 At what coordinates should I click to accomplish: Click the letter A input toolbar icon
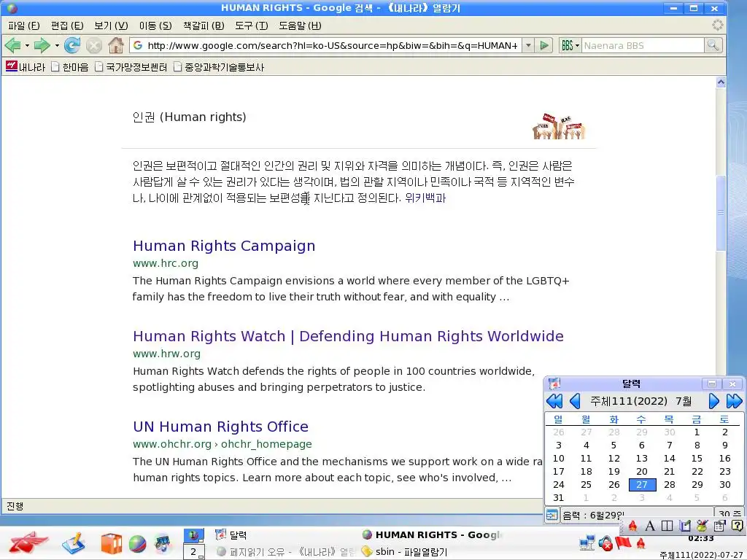click(x=650, y=526)
